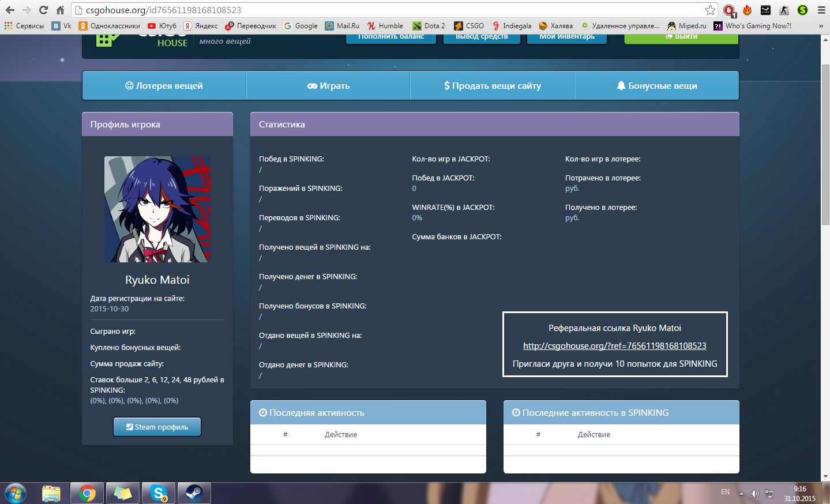Open the Humble bookmark
830x504 pixels.
[x=385, y=26]
